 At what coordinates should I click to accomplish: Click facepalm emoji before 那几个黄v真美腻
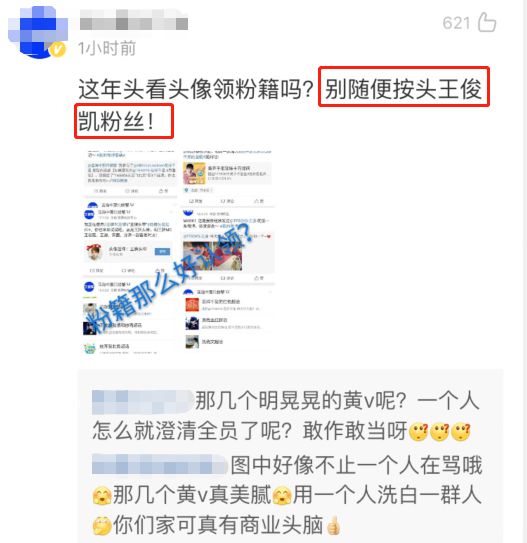(102, 496)
